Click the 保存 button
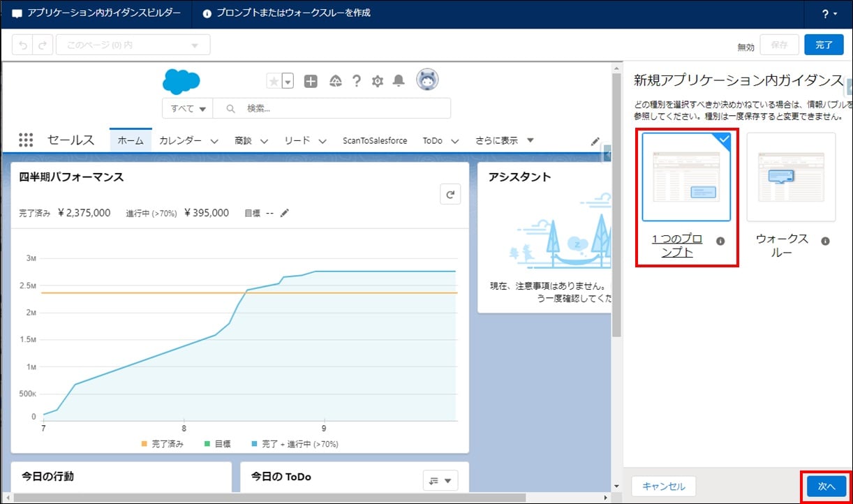853x504 pixels. point(779,45)
